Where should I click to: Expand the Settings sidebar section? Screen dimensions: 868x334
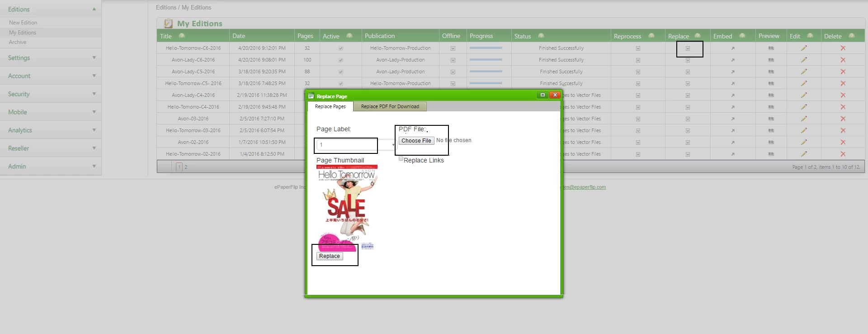pos(51,58)
